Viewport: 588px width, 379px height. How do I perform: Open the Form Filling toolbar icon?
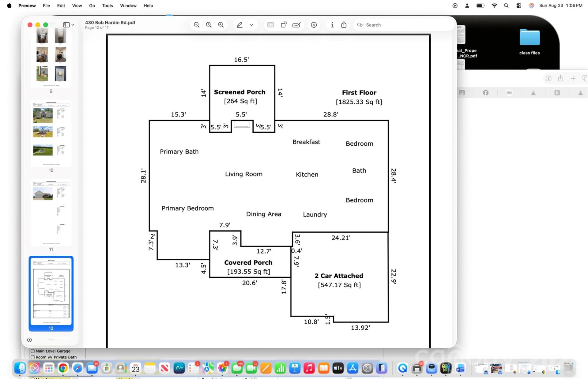click(296, 25)
